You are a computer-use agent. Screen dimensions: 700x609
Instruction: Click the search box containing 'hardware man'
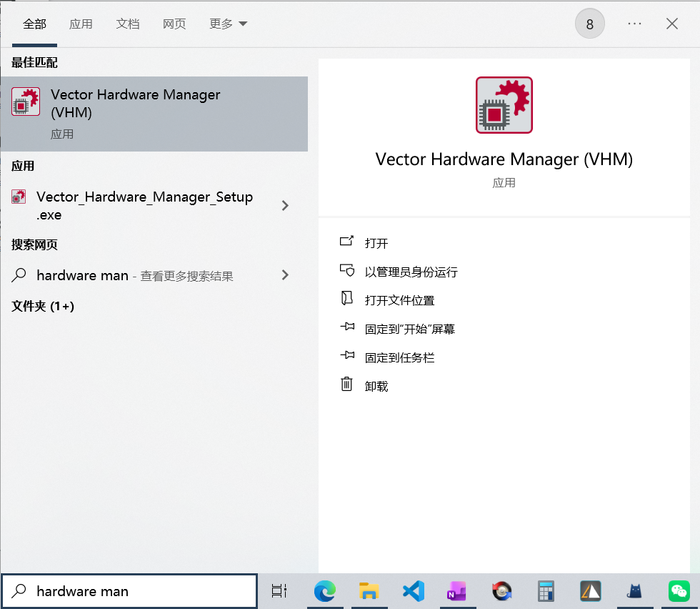point(129,591)
